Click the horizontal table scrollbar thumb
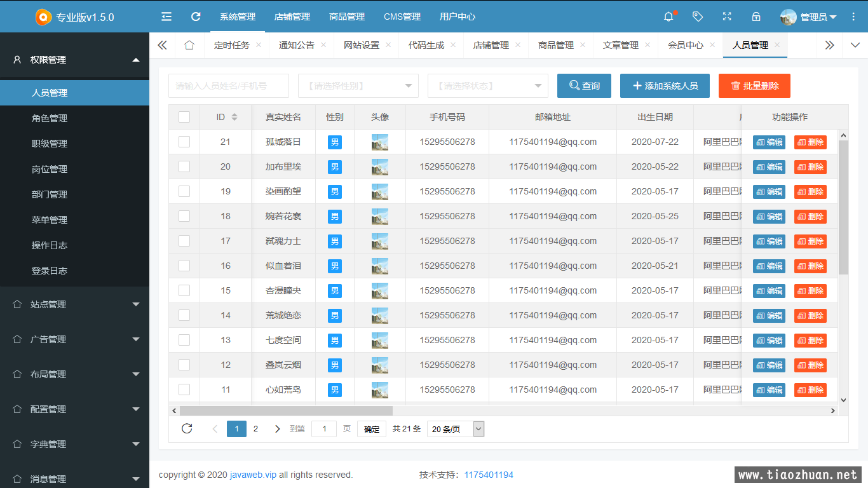The height and width of the screenshot is (488, 868). pyautogui.click(x=286, y=410)
